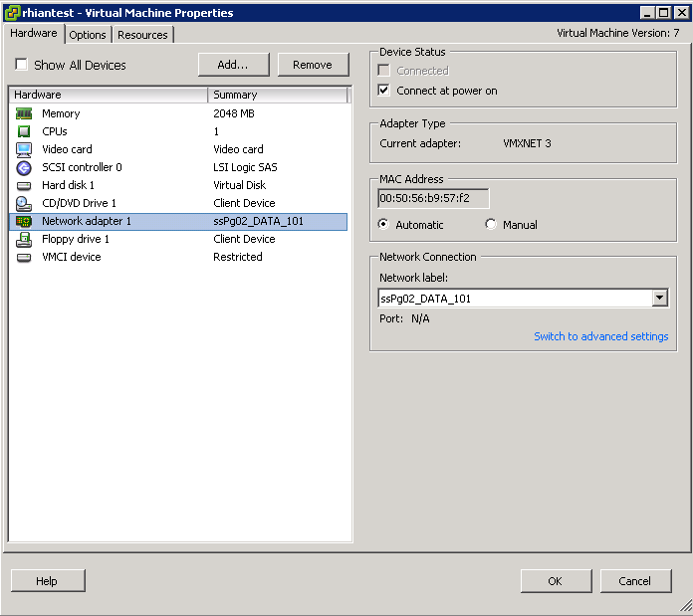Image resolution: width=693 pixels, height=616 pixels.
Task: Choose Manual MAC address option
Action: 491,224
